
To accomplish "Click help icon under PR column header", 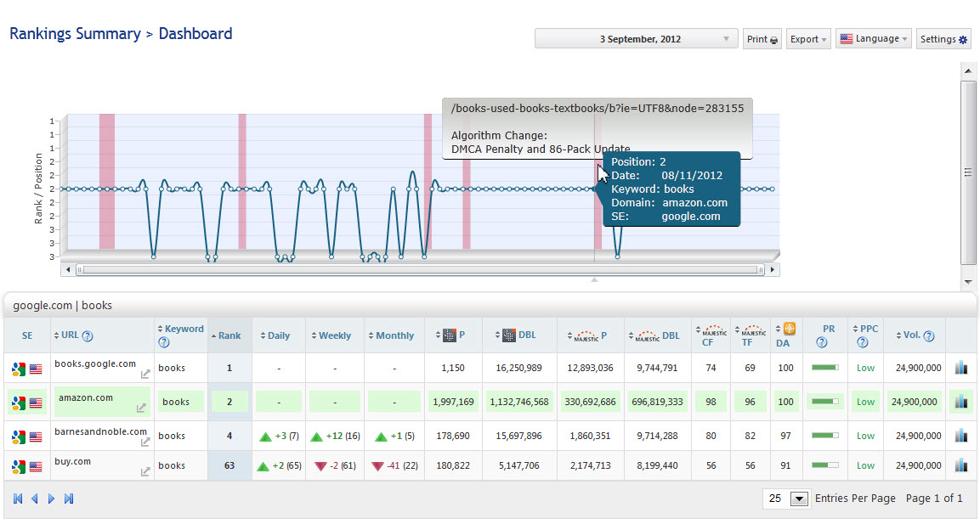I will click(x=822, y=343).
